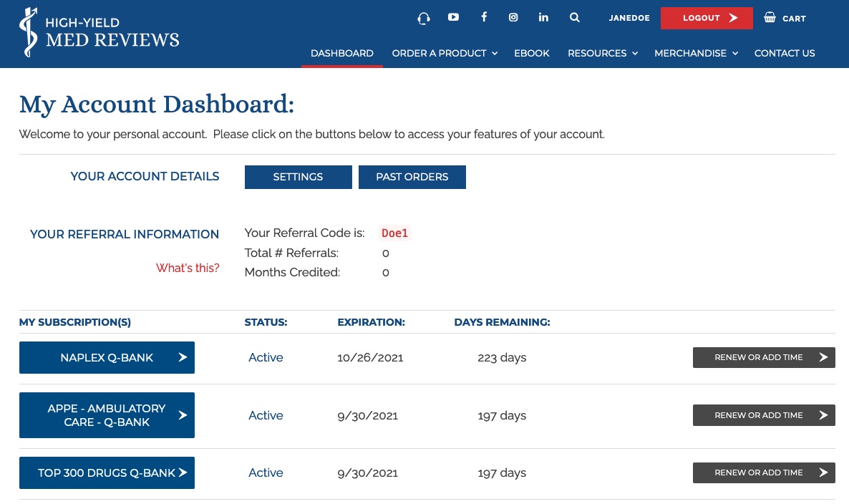Open the NAPLEX Q-BANK subscription
Viewport: 849px width, 504px height.
(107, 357)
